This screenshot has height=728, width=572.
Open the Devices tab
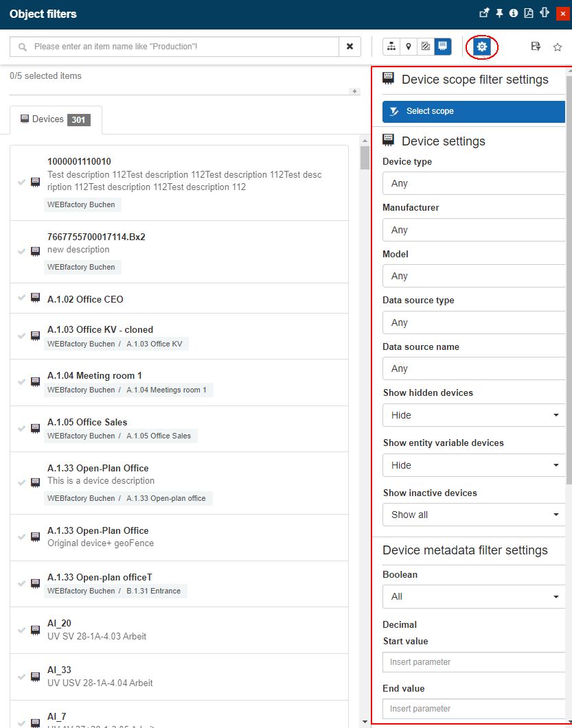point(56,119)
